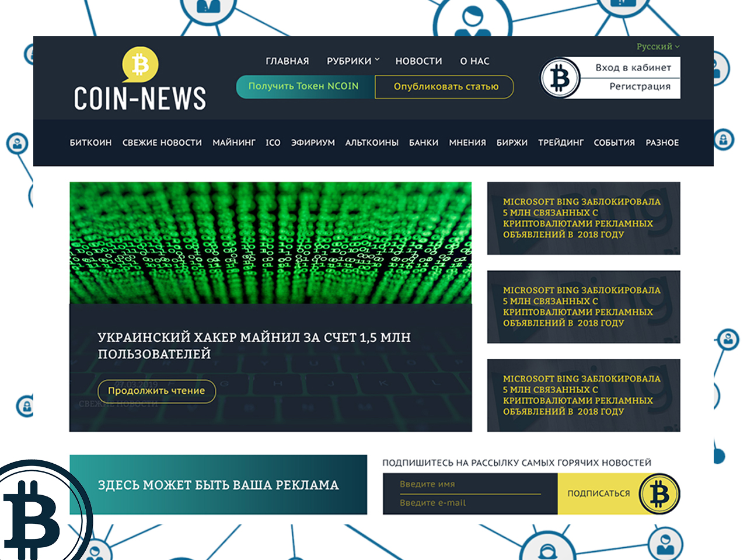Open the Ukrainian hacker mining article headline
The height and width of the screenshot is (560, 747).
point(254,345)
